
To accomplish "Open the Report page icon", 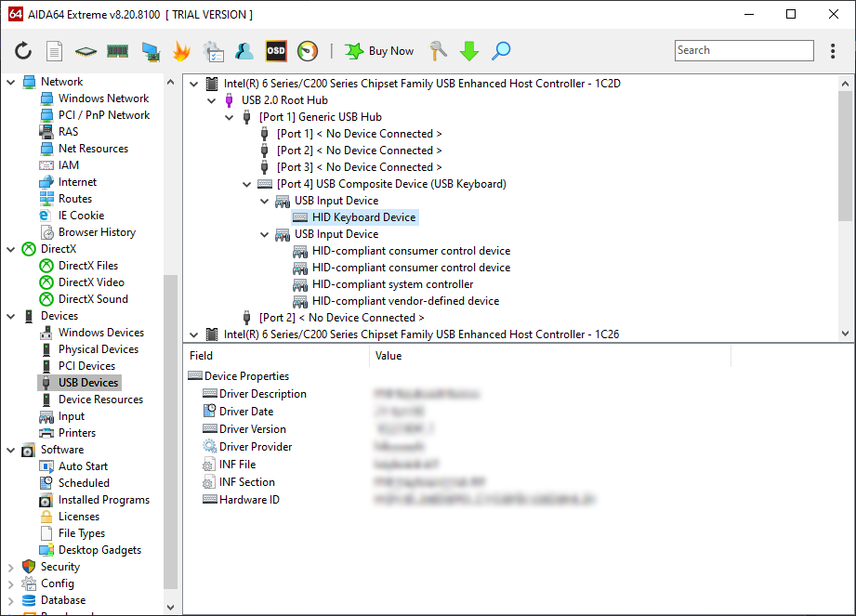I will [x=55, y=51].
